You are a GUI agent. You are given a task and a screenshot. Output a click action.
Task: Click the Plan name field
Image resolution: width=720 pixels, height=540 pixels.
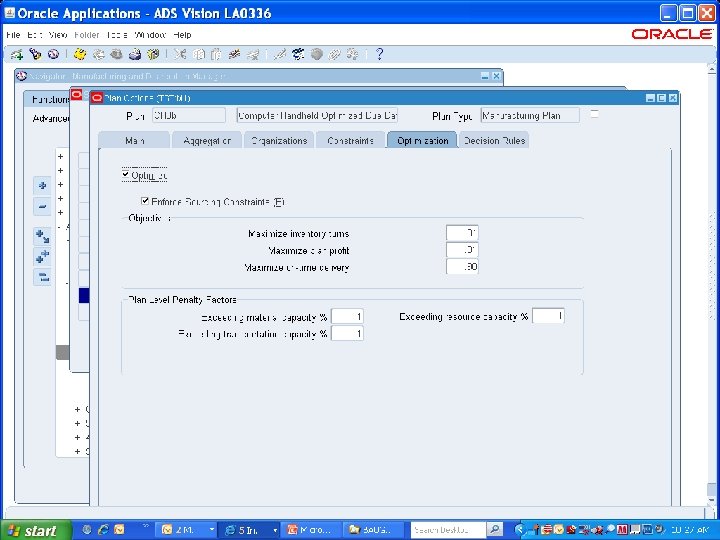(x=189, y=115)
